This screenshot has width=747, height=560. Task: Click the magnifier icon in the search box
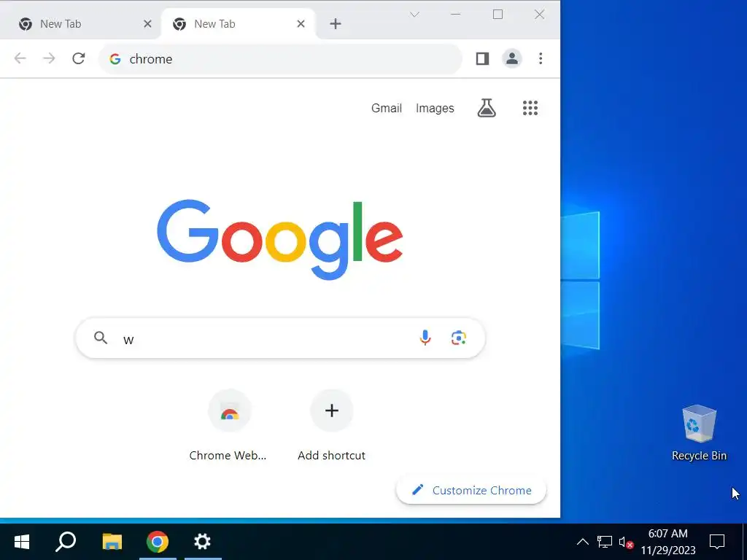pos(101,338)
